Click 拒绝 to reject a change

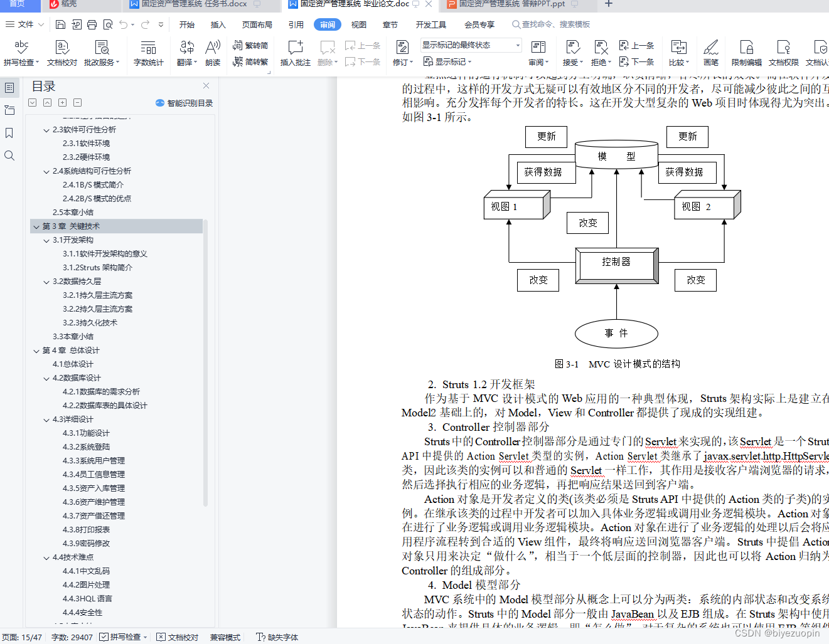pos(601,53)
